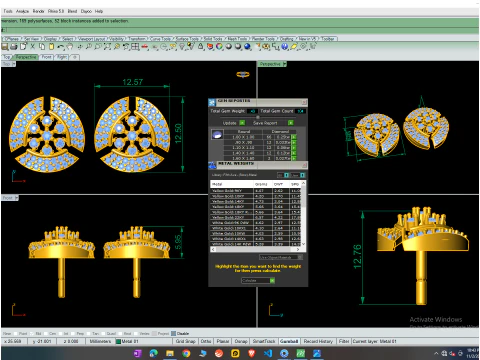Open Object Properties color wheel icon
The width and height of the screenshot is (480, 360).
[x=219, y=47]
